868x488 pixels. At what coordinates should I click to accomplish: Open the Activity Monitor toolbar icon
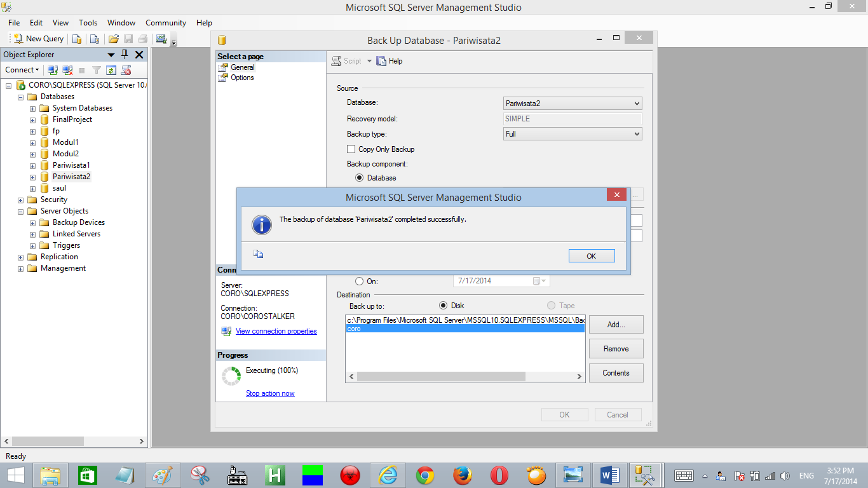pos(161,39)
